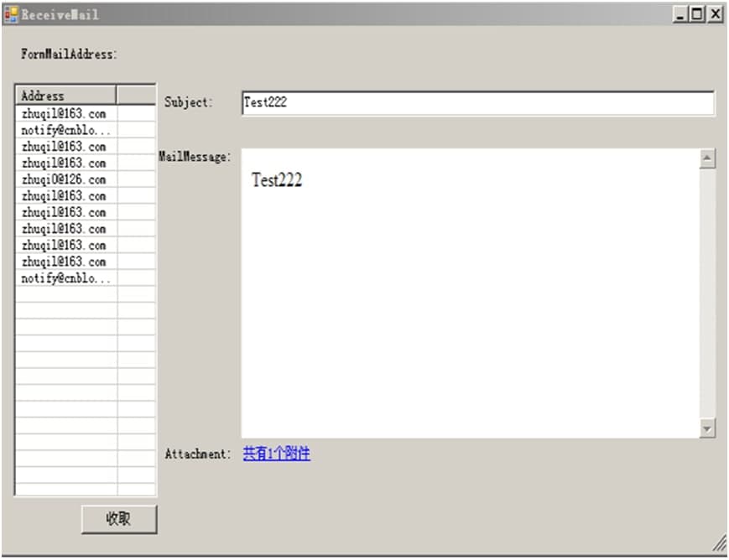Close the ReceiveMail window
Image resolution: width=729 pixels, height=560 pixels.
tap(715, 14)
